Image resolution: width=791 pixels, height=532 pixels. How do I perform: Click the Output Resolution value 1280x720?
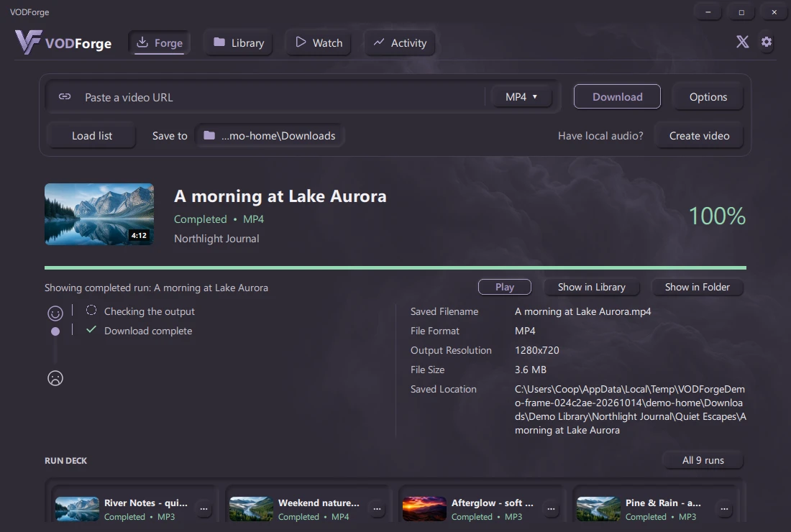536,350
